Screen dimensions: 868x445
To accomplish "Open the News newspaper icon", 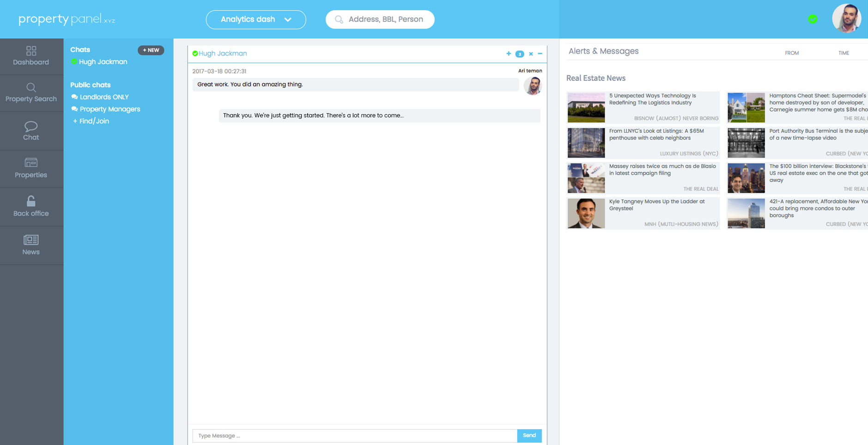I will click(x=31, y=240).
